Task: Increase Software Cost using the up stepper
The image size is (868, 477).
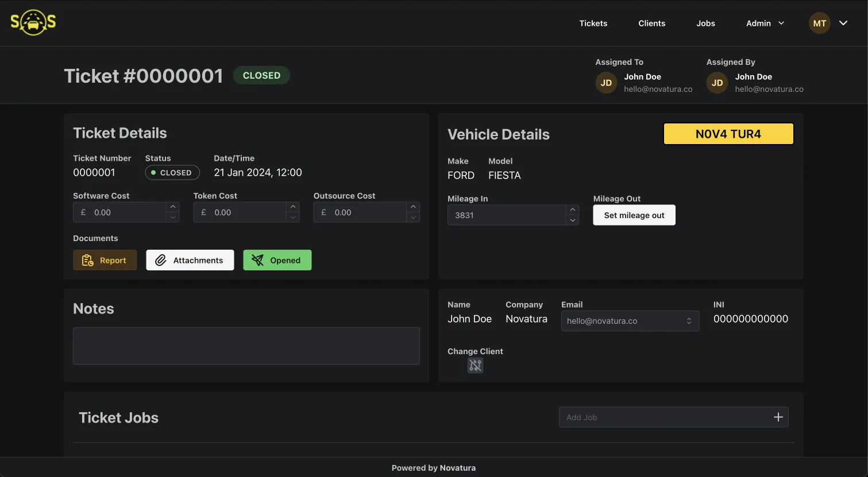Action: [173, 208]
